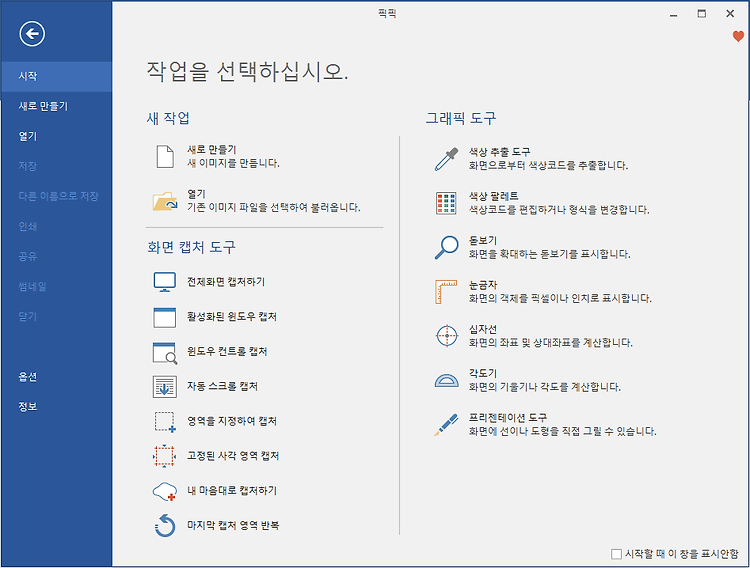Click the color picker eyedropper icon
This screenshot has height=568, width=750.
446,159
